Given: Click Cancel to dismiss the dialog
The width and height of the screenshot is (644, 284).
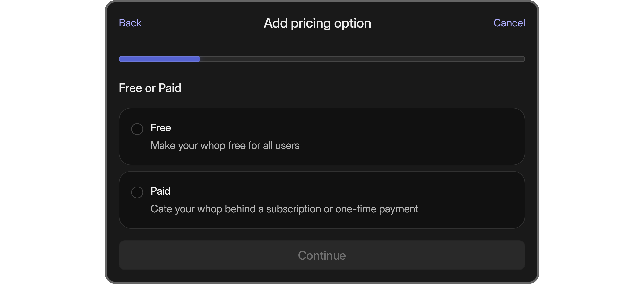Looking at the screenshot, I should [509, 23].
